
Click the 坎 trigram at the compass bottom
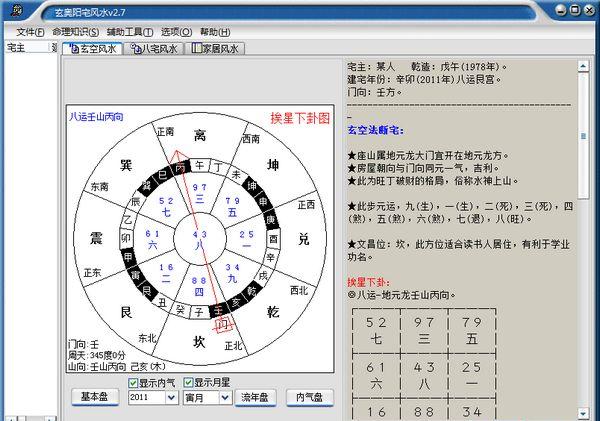[200, 340]
